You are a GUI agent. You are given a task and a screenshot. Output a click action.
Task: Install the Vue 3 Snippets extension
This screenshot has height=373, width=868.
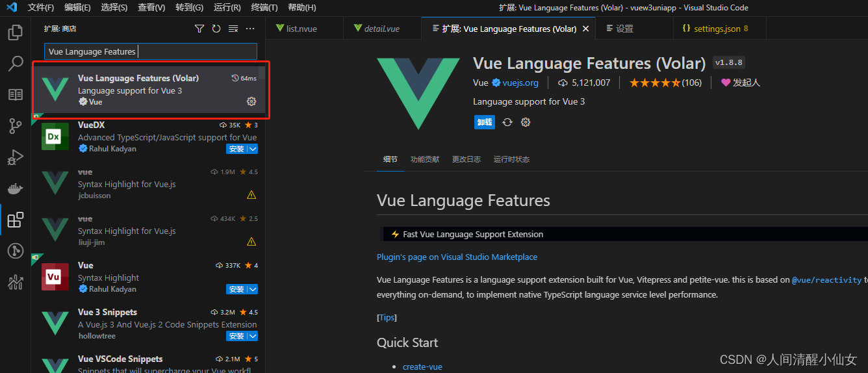pos(236,336)
